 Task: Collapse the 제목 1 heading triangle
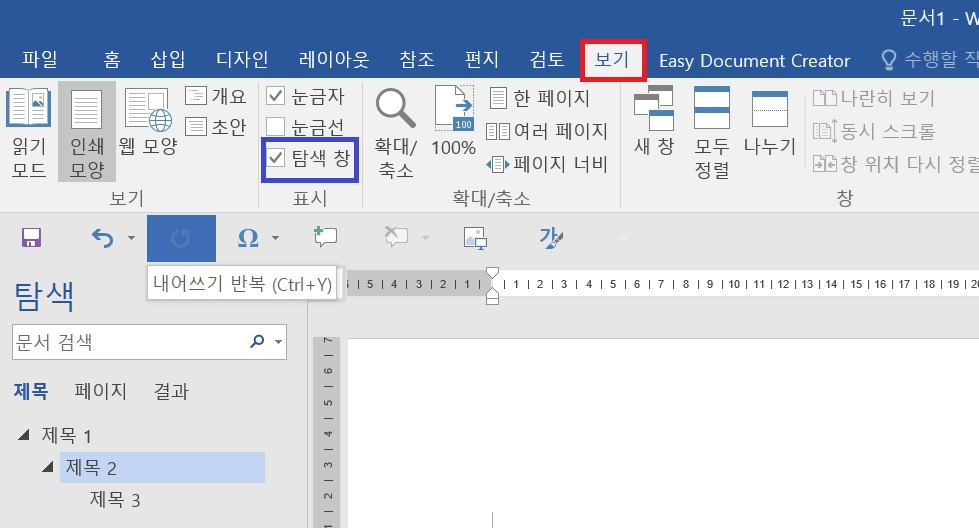click(24, 434)
